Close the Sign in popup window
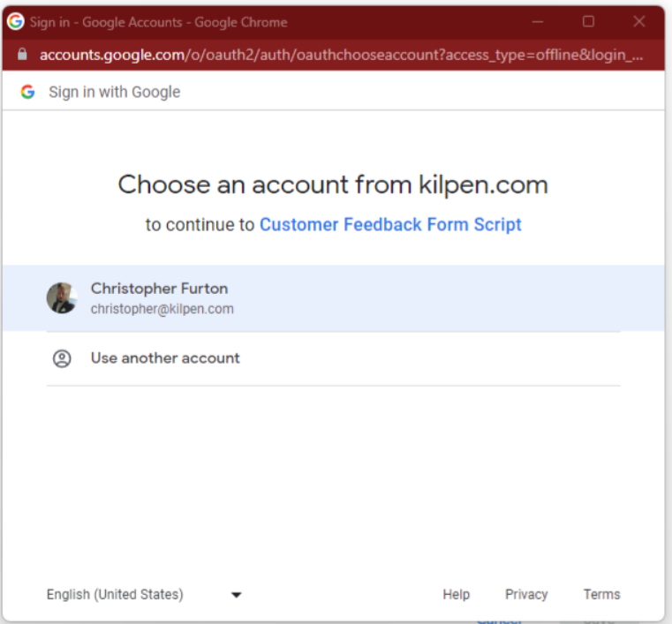The width and height of the screenshot is (672, 624). pyautogui.click(x=639, y=21)
